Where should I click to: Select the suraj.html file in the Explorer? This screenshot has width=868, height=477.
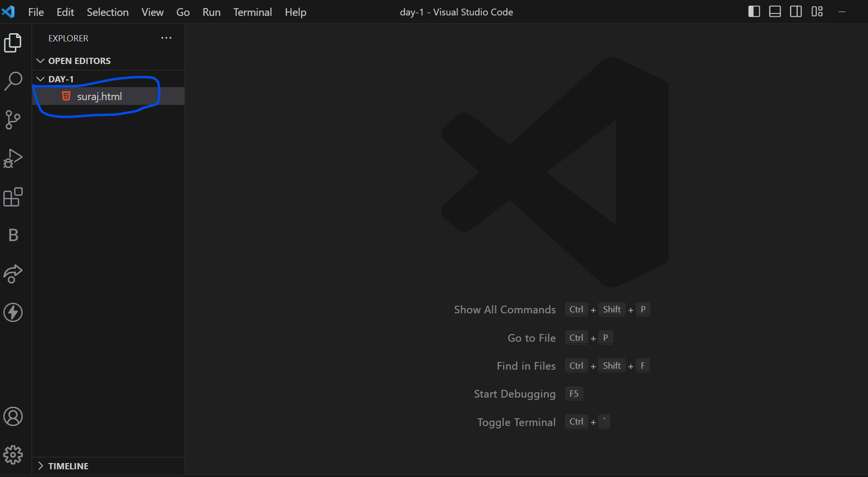click(100, 96)
